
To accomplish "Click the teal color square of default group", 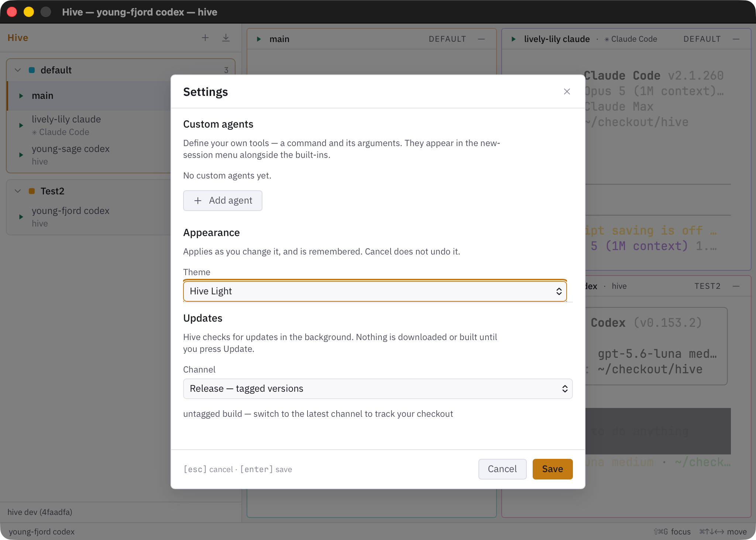I will [32, 70].
